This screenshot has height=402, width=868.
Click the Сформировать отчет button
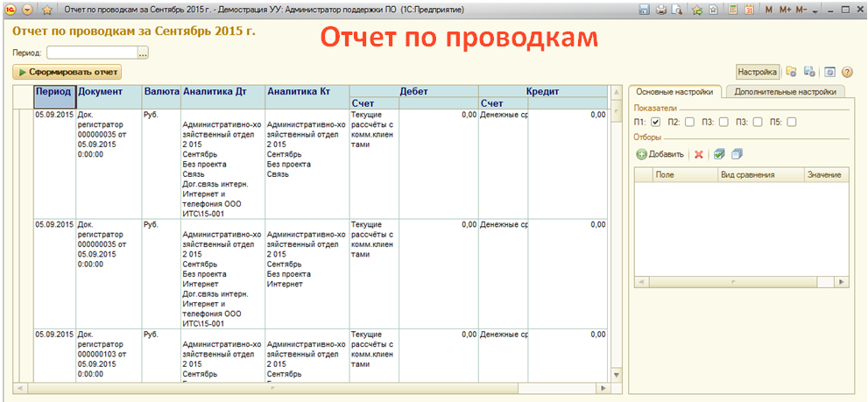[x=67, y=72]
